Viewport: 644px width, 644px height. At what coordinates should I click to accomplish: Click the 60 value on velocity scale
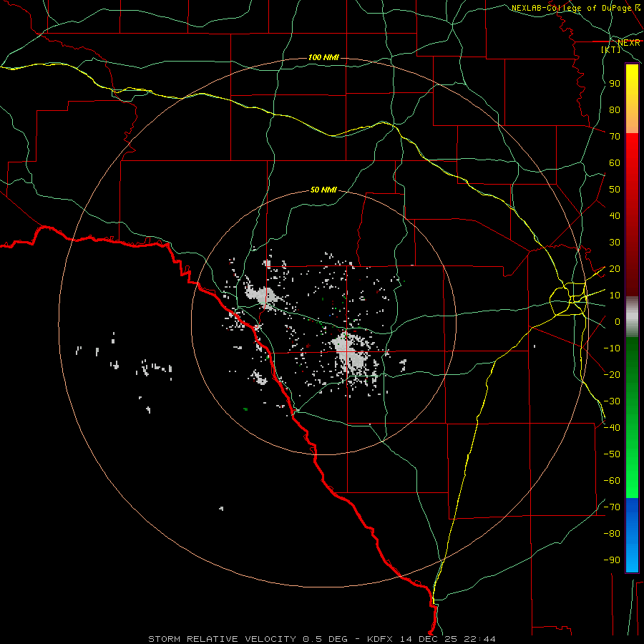pyautogui.click(x=615, y=163)
